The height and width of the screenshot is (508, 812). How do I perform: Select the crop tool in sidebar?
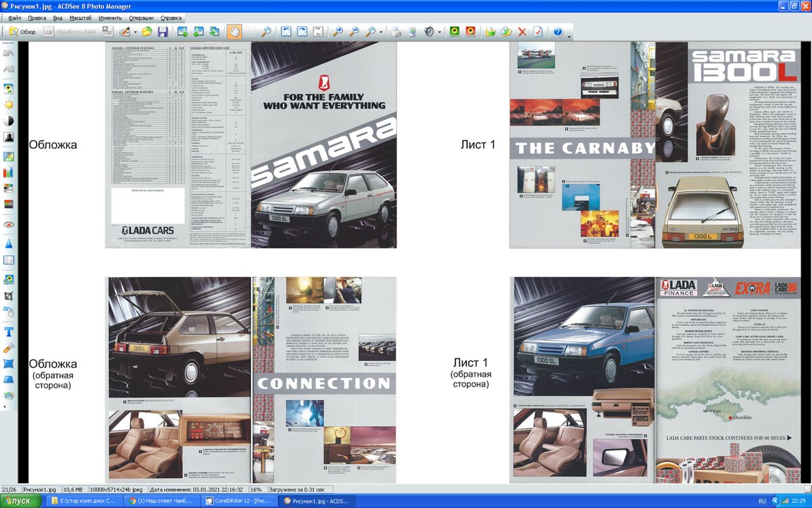pos(9,296)
